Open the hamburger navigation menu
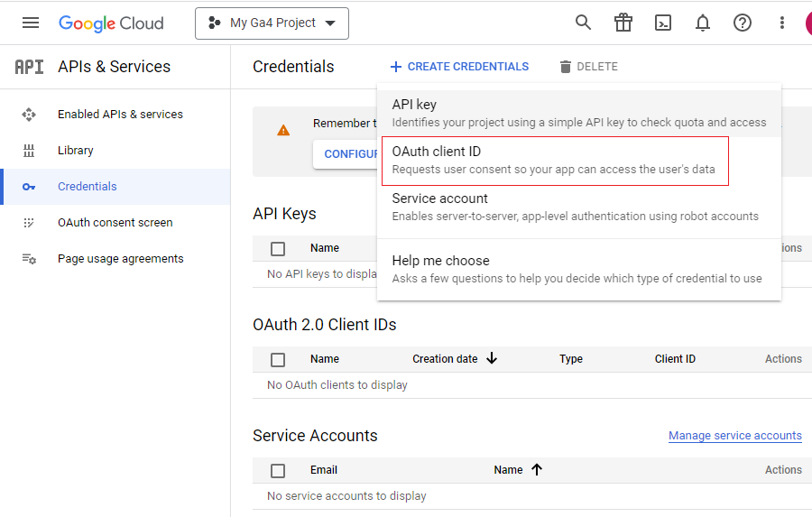Image resolution: width=812 pixels, height=517 pixels. [x=31, y=23]
